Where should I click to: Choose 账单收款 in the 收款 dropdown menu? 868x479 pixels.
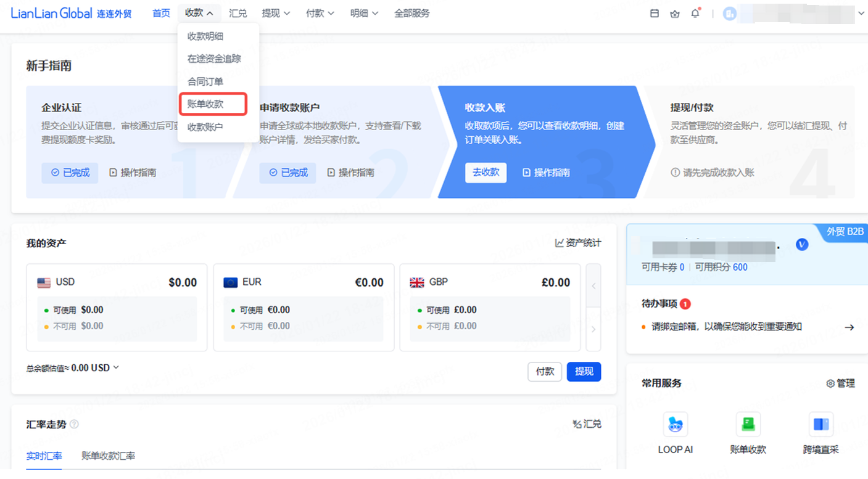point(213,104)
